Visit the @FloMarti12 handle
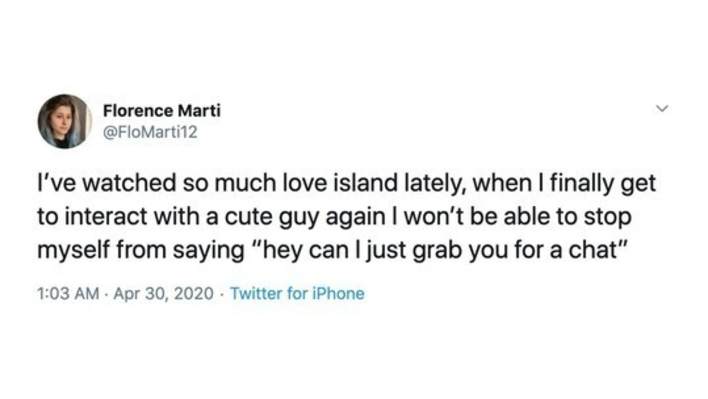The image size is (708, 399). 150,132
